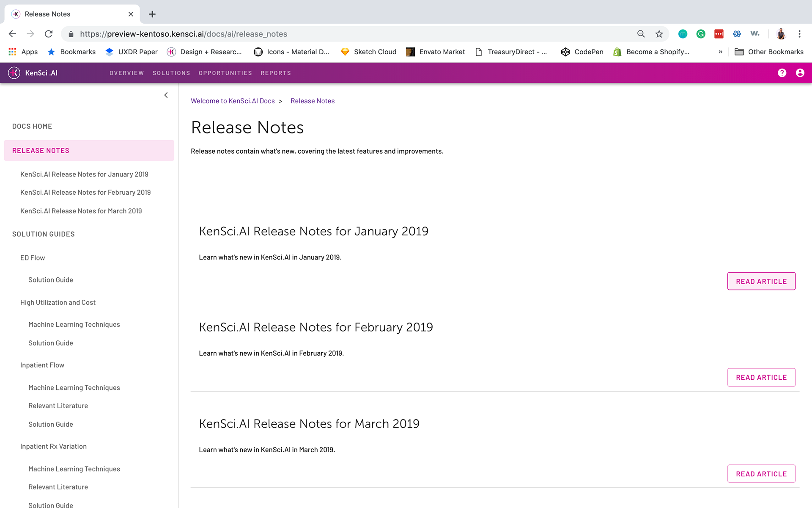
Task: Open the TreasuryDirect bookmark
Action: tap(511, 52)
